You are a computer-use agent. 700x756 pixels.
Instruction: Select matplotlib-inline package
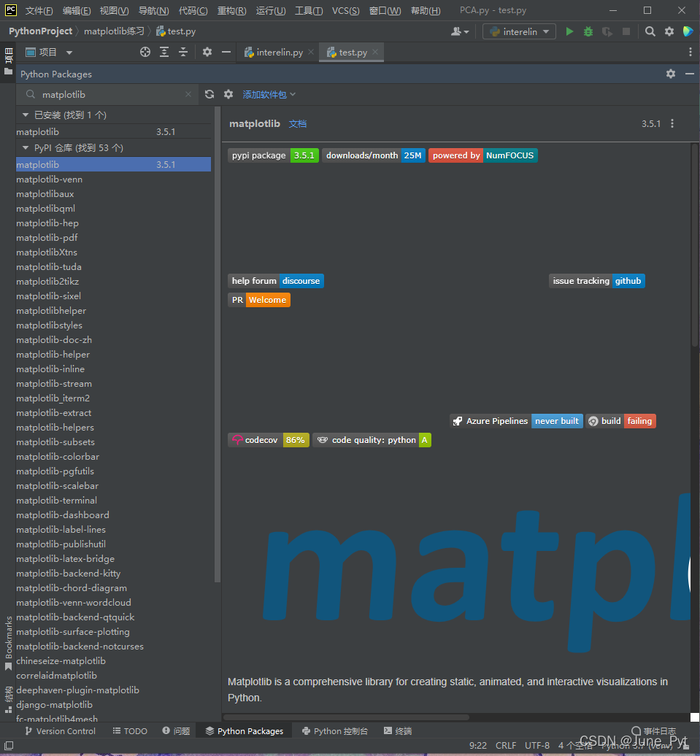point(113,369)
